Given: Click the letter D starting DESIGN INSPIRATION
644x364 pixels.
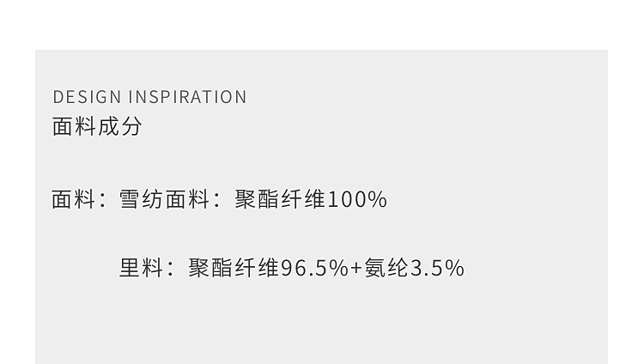Looking at the screenshot, I should tap(58, 97).
